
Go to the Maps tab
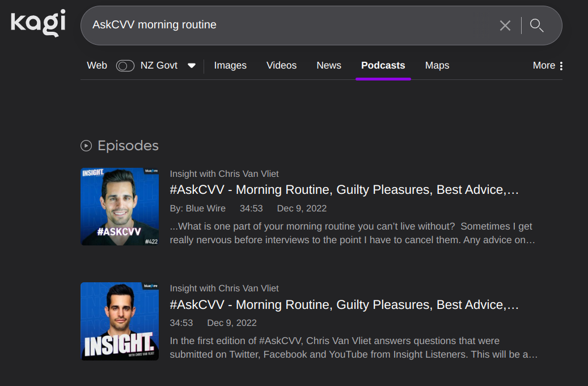click(437, 66)
